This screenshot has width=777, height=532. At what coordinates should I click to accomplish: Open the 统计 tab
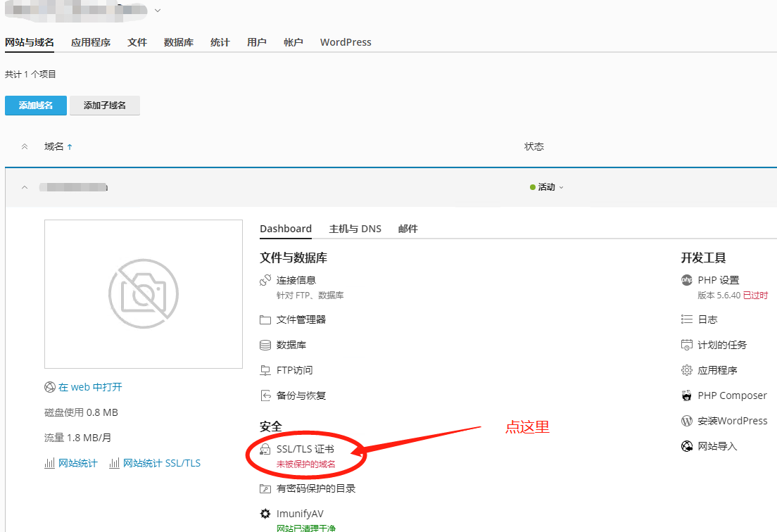click(220, 42)
